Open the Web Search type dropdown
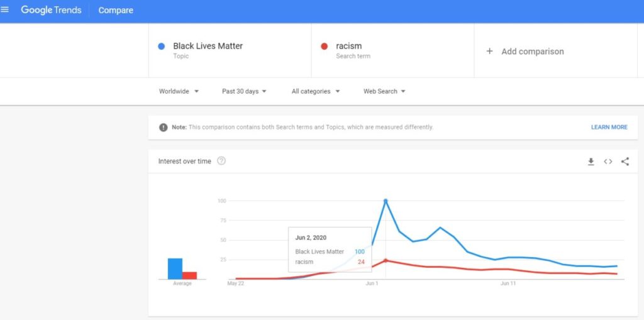644x320 pixels. coord(384,91)
